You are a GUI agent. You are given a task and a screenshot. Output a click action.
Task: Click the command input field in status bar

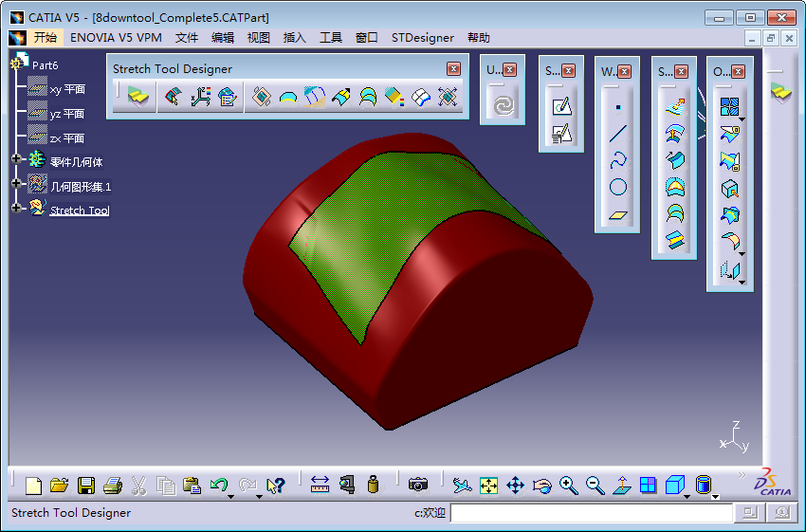(591, 513)
